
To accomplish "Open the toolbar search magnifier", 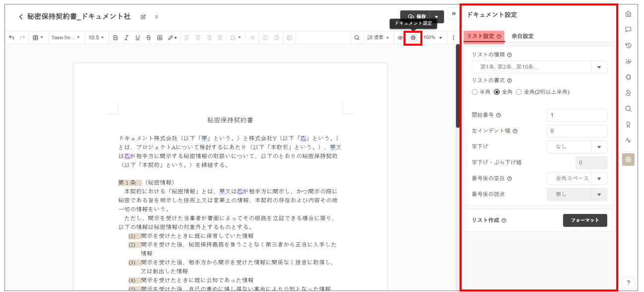I will [x=356, y=38].
